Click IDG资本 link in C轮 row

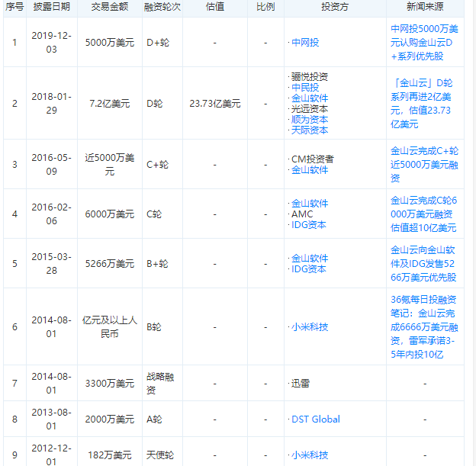point(309,225)
